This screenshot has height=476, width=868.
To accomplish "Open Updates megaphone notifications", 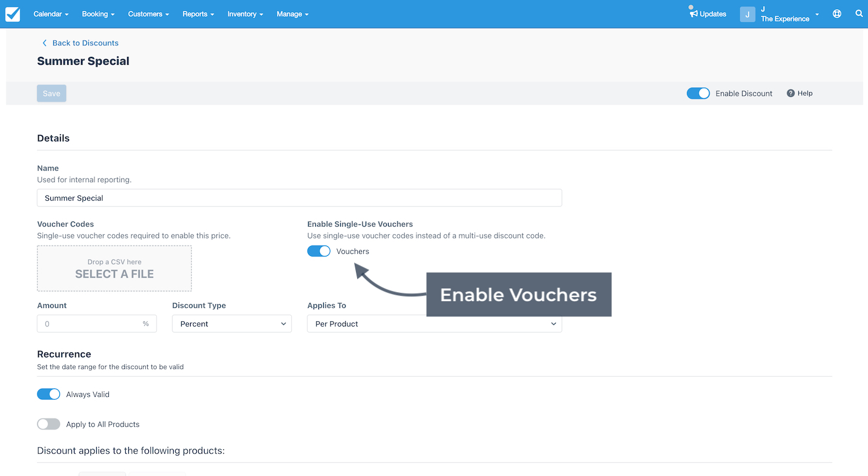I will [x=708, y=13].
